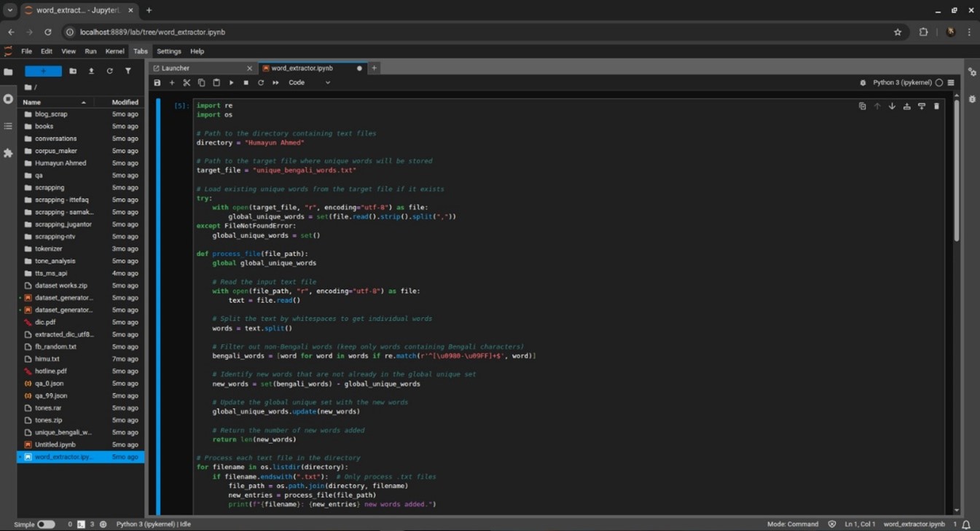Open the debugger panel in right sidebar
Screen dimensions: 980x531
pos(972,99)
